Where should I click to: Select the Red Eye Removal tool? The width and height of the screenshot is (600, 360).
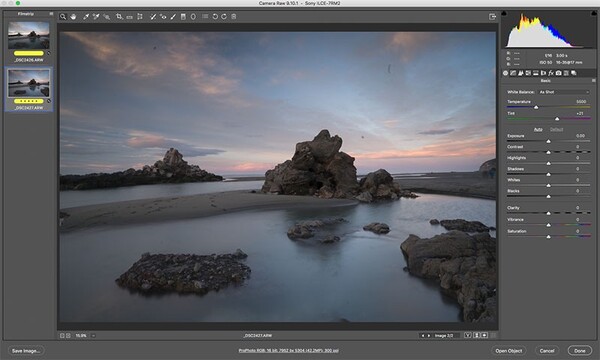pyautogui.click(x=163, y=17)
